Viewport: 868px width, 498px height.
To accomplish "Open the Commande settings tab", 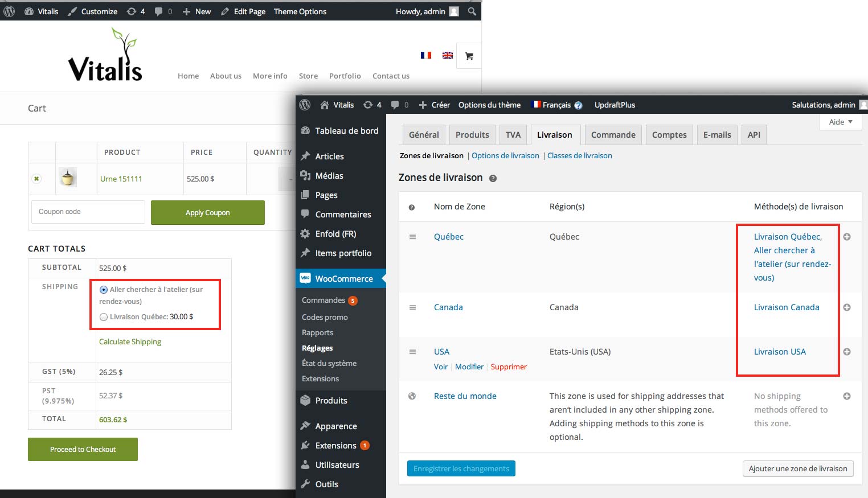I will (x=613, y=135).
